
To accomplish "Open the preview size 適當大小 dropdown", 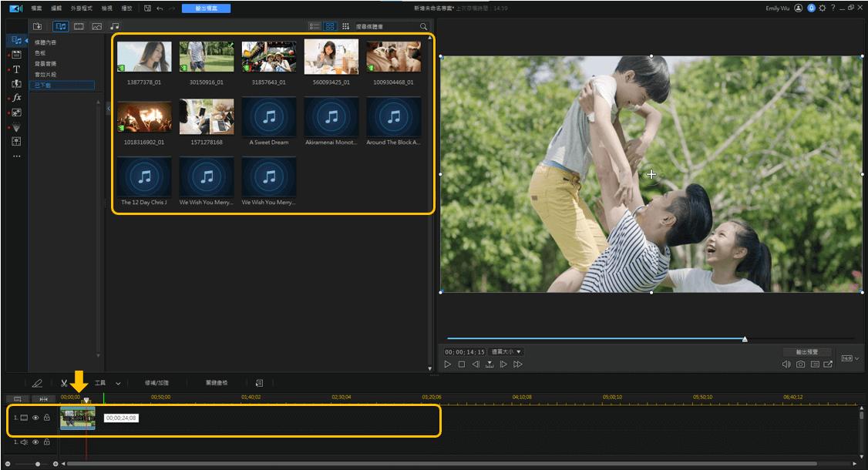I will coord(506,351).
